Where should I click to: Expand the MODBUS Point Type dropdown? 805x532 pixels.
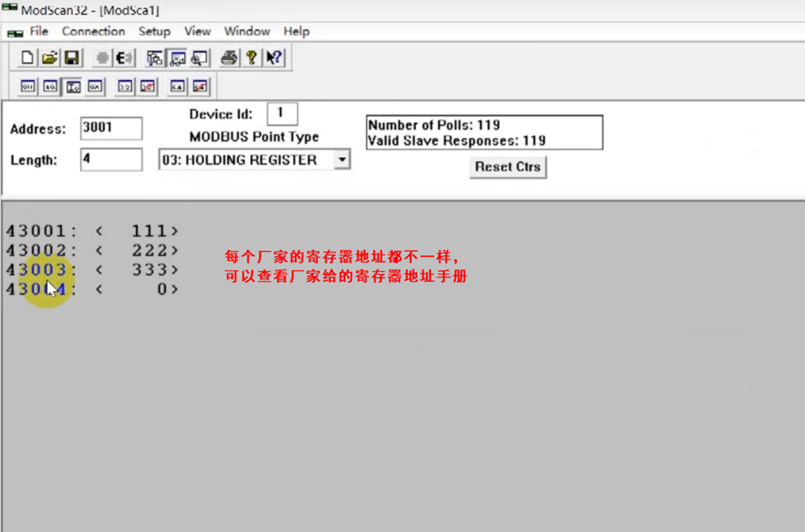[341, 160]
